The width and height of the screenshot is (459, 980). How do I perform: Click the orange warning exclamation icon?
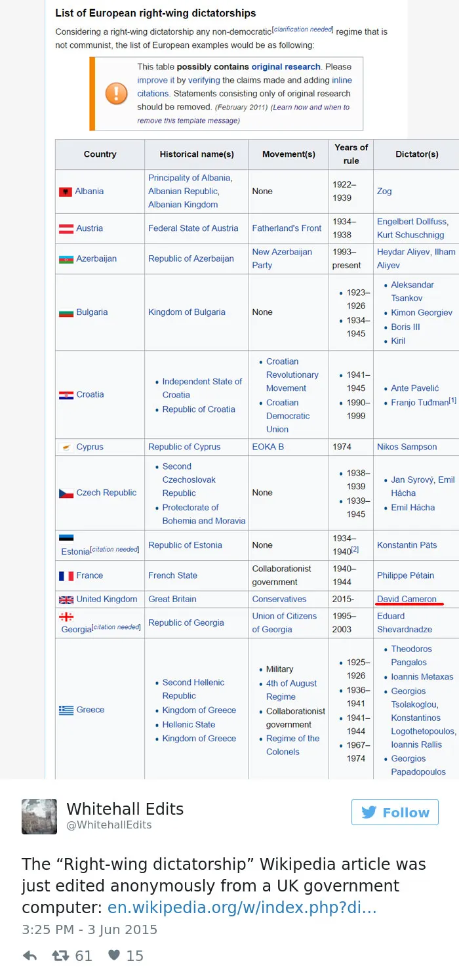point(116,92)
